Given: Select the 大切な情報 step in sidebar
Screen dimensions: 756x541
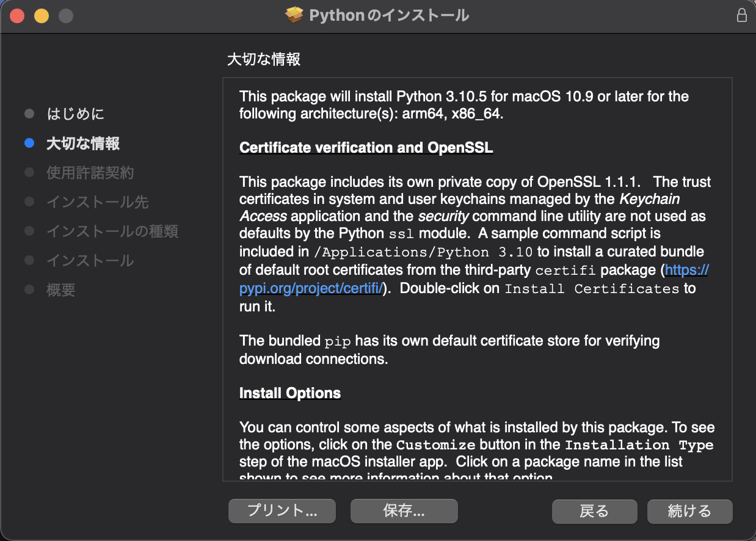Looking at the screenshot, I should click(x=83, y=143).
